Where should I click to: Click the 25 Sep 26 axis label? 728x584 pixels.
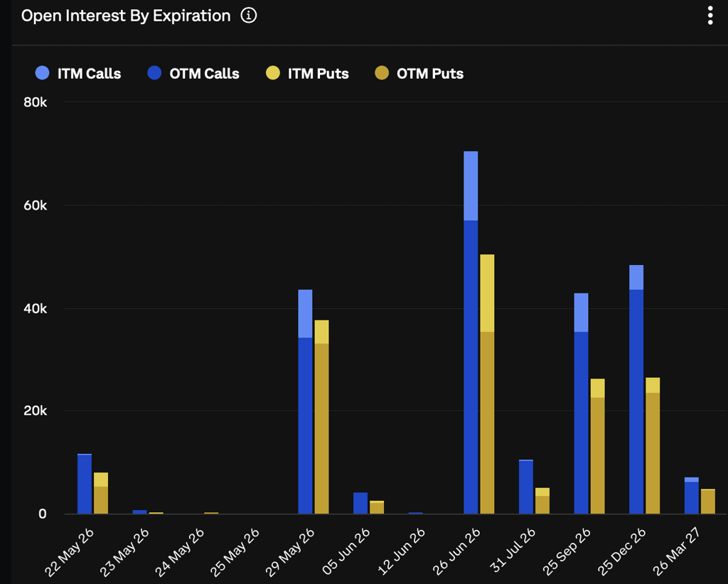coord(567,551)
